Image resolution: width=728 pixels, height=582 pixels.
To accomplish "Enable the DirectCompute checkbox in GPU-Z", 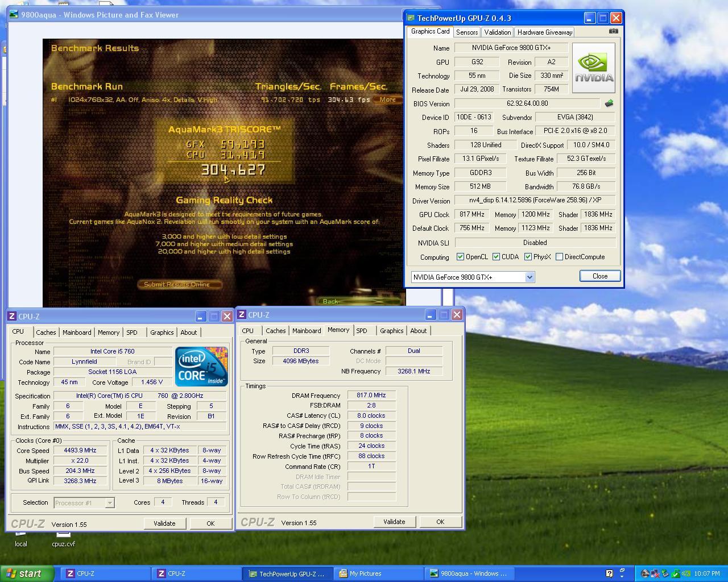I will [559, 257].
